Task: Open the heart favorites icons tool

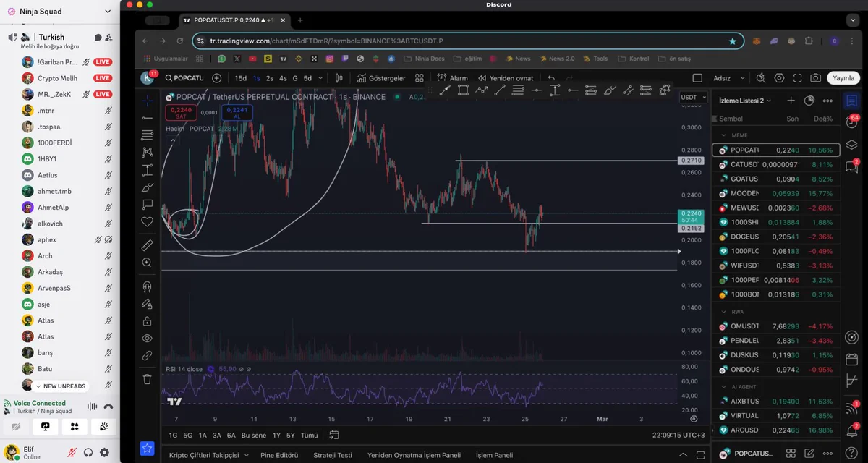Action: tap(148, 222)
